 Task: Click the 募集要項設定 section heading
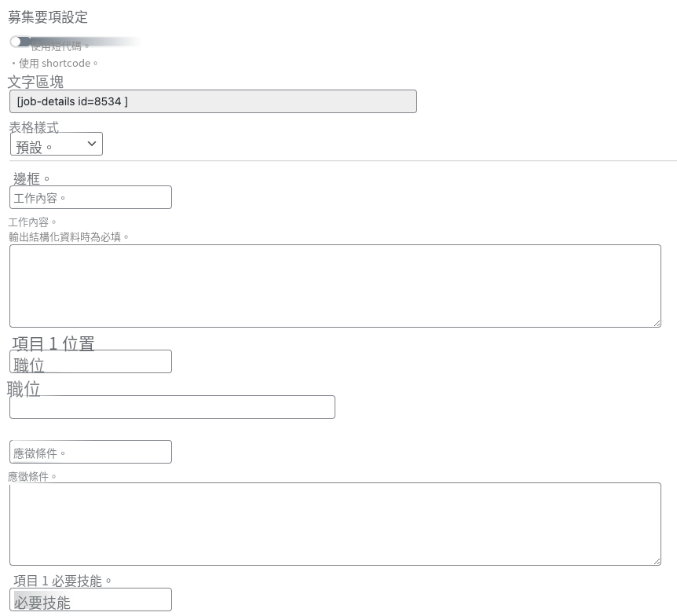tap(48, 17)
